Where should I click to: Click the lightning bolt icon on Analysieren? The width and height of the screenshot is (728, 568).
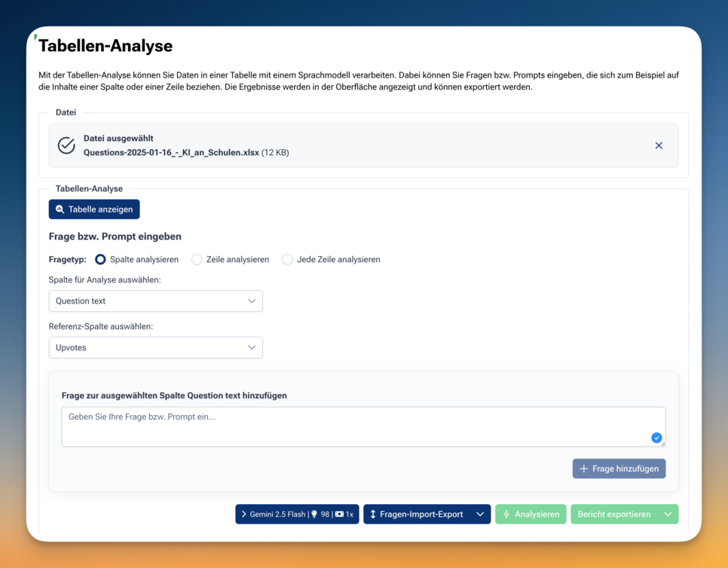pos(506,515)
